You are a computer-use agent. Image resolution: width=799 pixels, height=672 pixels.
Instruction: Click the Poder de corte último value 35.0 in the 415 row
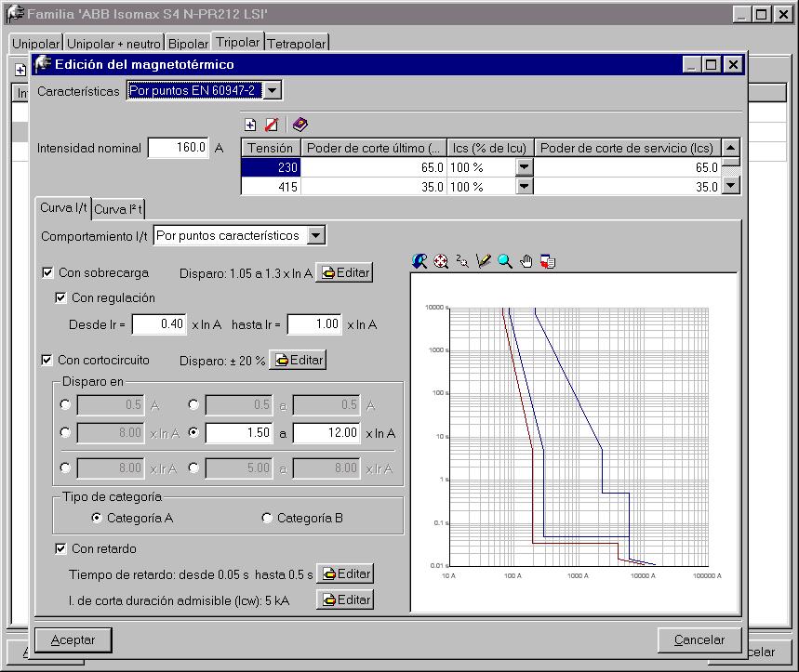[374, 187]
